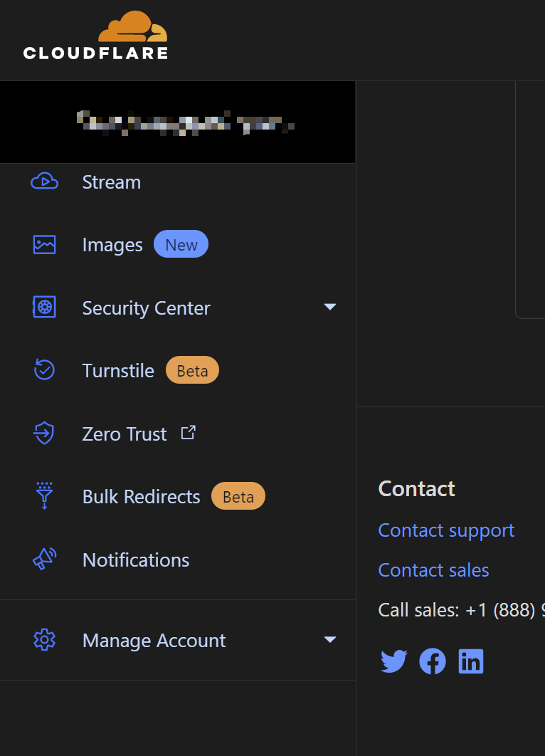545x756 pixels.
Task: Click the Notifications megaphone icon
Action: click(44, 560)
